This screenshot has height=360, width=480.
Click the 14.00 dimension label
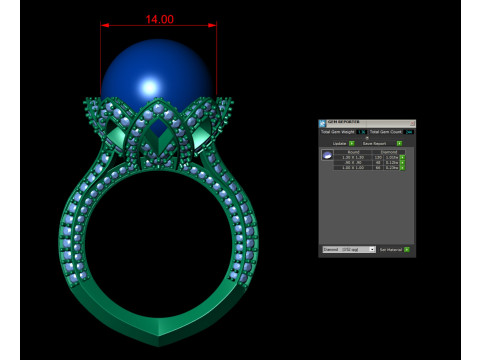point(159,19)
